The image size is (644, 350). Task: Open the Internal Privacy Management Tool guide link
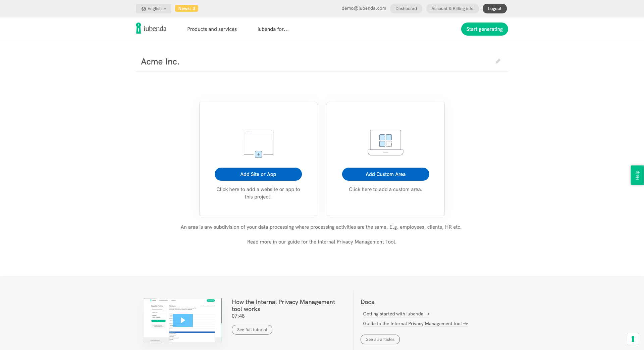click(341, 242)
